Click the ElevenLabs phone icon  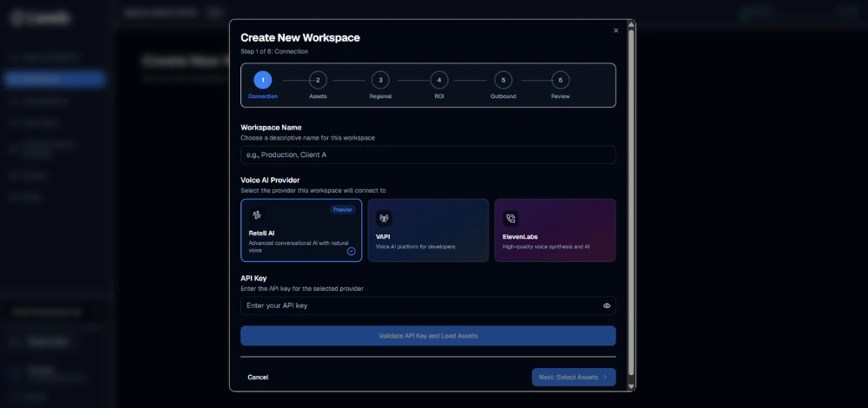coord(510,218)
